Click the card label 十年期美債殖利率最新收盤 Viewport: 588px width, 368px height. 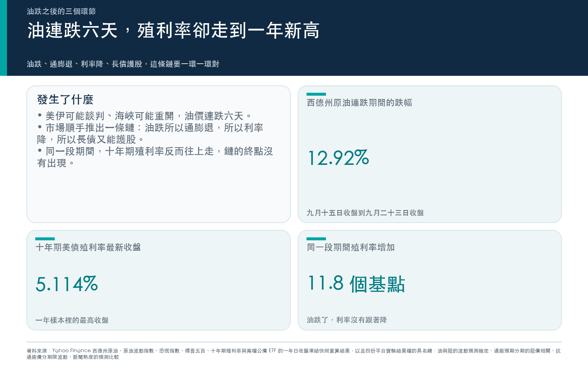point(88,247)
